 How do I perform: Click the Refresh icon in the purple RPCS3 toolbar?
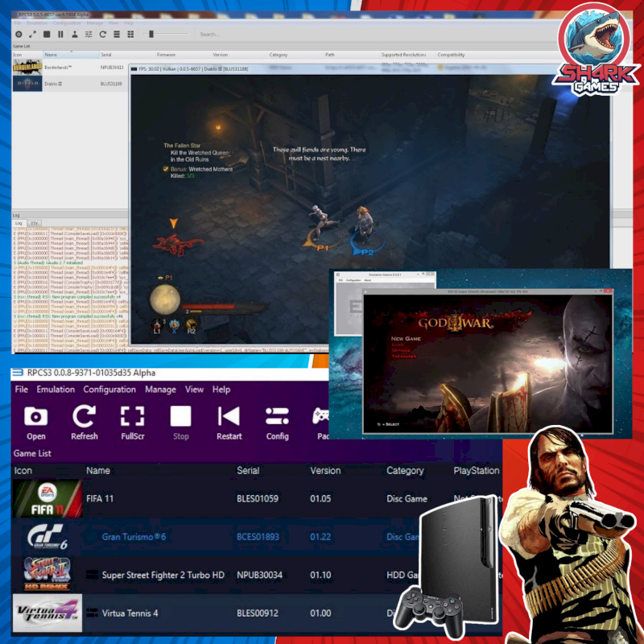tap(85, 423)
